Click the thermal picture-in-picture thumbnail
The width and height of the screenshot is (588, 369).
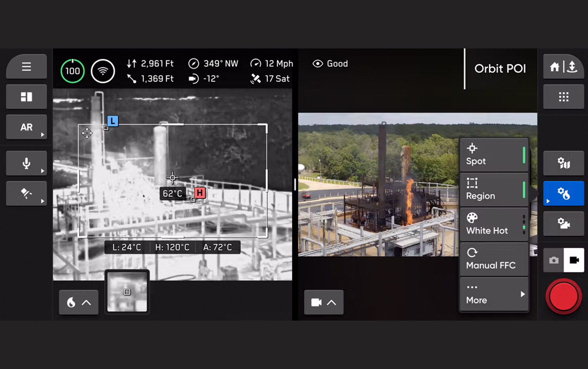click(x=127, y=292)
